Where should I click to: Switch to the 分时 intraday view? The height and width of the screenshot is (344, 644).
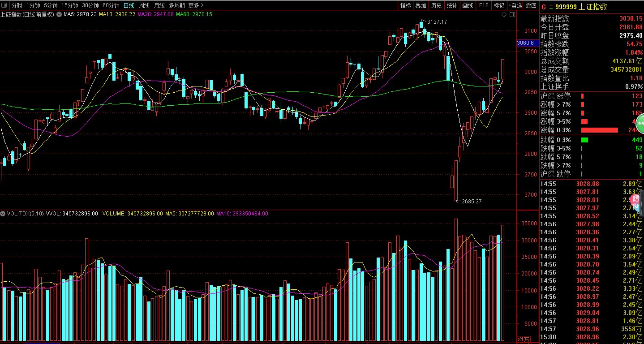pos(17,5)
